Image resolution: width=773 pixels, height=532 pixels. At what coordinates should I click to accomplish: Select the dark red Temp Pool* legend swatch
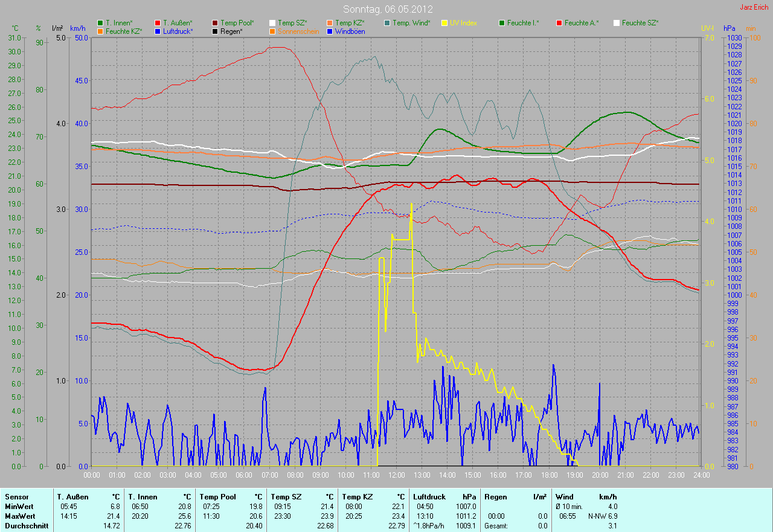(x=216, y=23)
